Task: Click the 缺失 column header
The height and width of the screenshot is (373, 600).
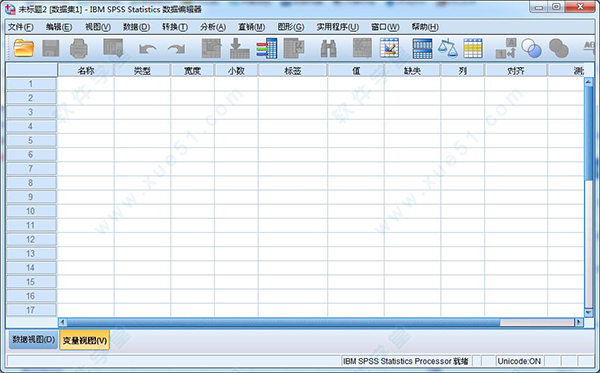Action: 412,71
